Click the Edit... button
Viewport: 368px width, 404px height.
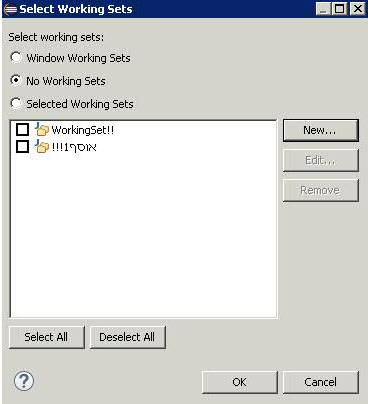tap(321, 160)
